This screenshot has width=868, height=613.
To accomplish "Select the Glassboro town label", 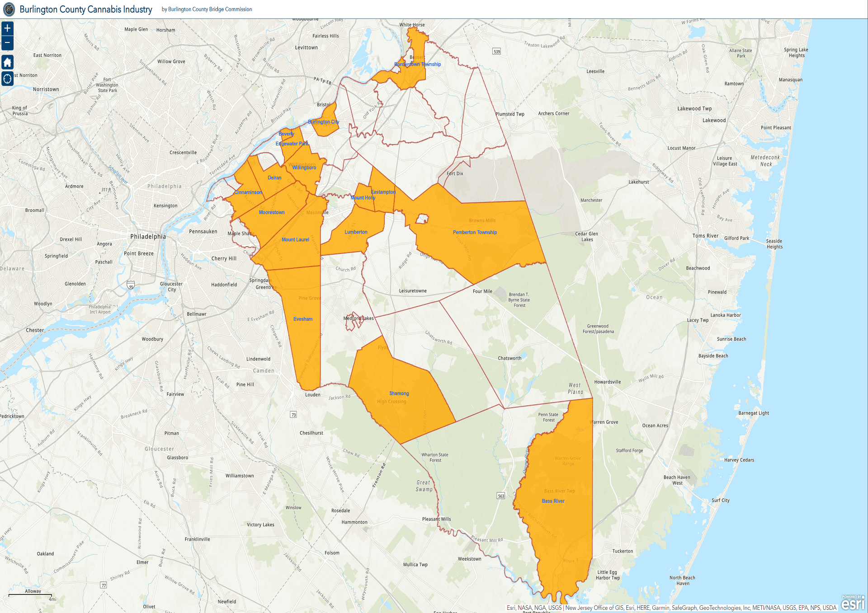I will [177, 458].
